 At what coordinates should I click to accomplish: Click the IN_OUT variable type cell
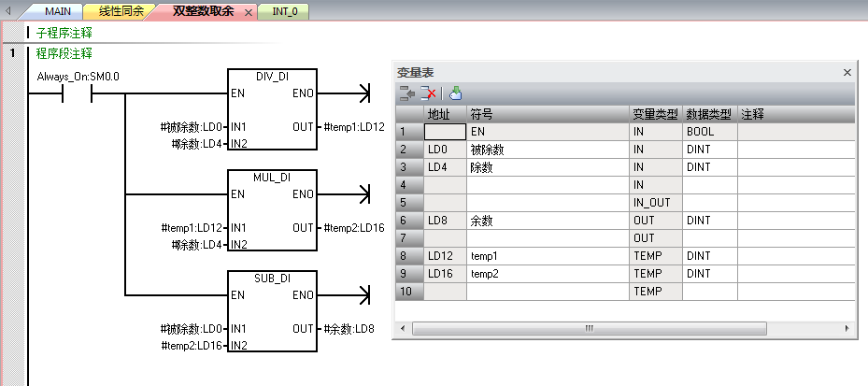click(x=656, y=203)
